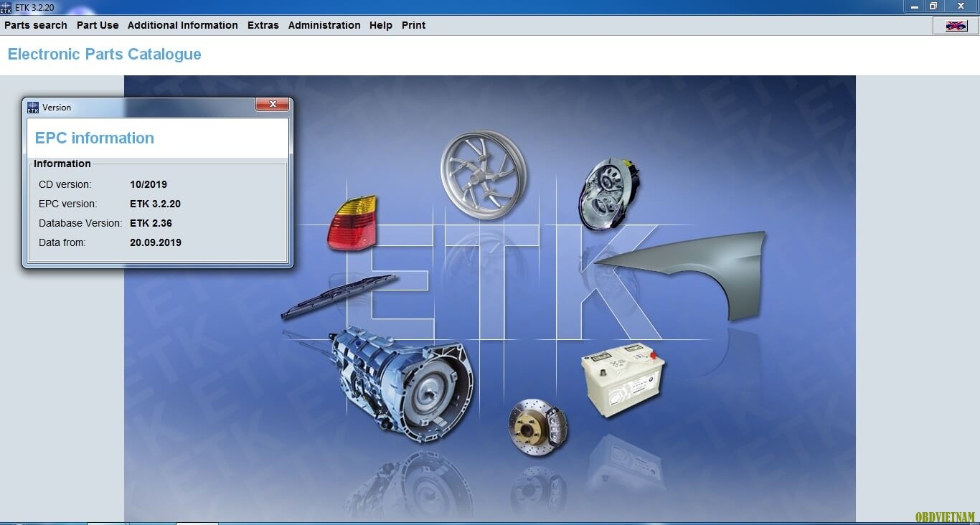Click the ETK icon in Version dialog title
Viewport: 980px width, 525px height.
coord(33,108)
